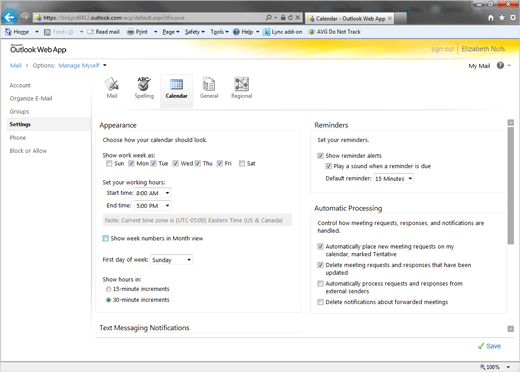Click the Help question mark icon
Image resolution: width=520 pixels, height=372 pixels.
(x=500, y=65)
